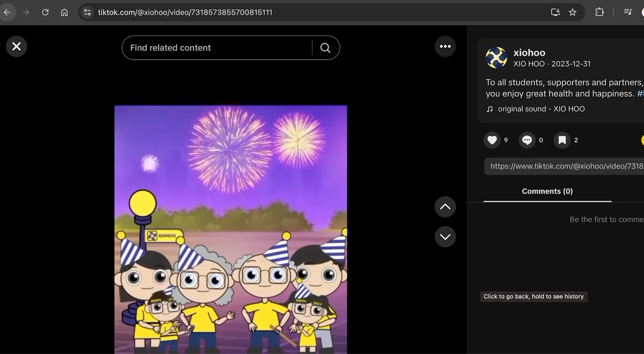The image size is (644, 354).
Task: Open the xiohoo username link
Action: coord(529,53)
